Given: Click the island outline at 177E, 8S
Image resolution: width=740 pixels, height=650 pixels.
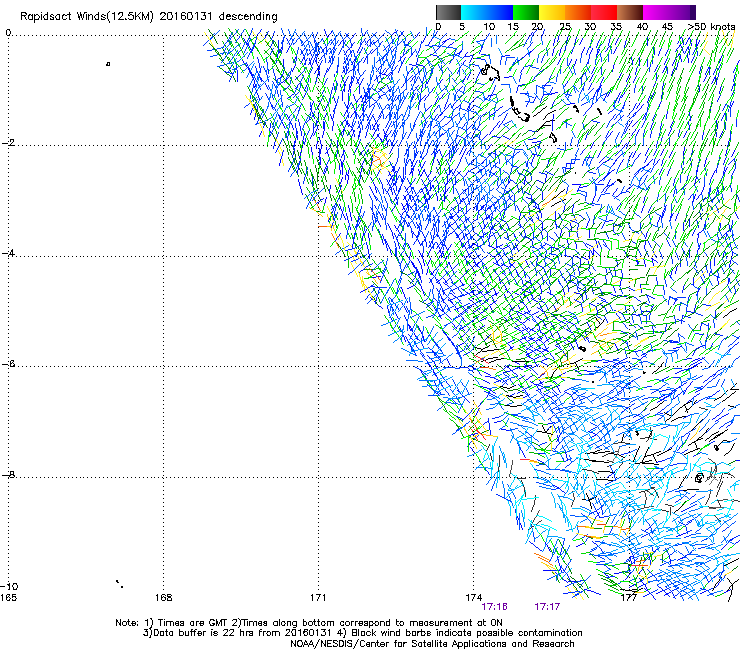Looking at the screenshot, I should click(x=699, y=478).
